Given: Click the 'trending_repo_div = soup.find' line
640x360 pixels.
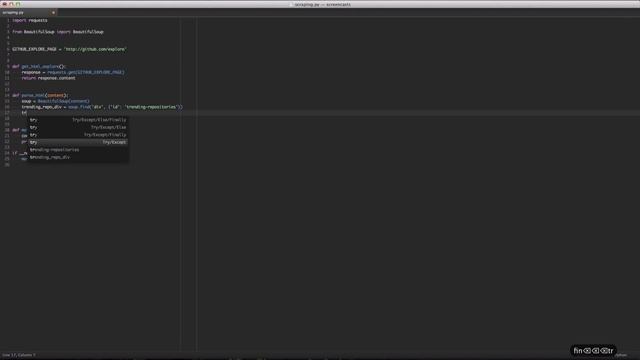Looking at the screenshot, I should click(x=102, y=107).
